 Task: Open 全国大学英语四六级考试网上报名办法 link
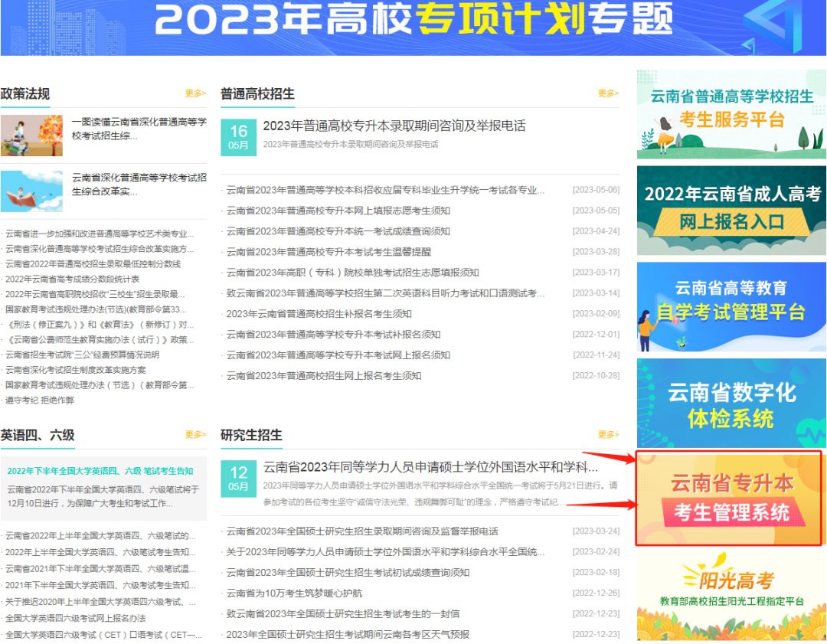tap(75, 618)
